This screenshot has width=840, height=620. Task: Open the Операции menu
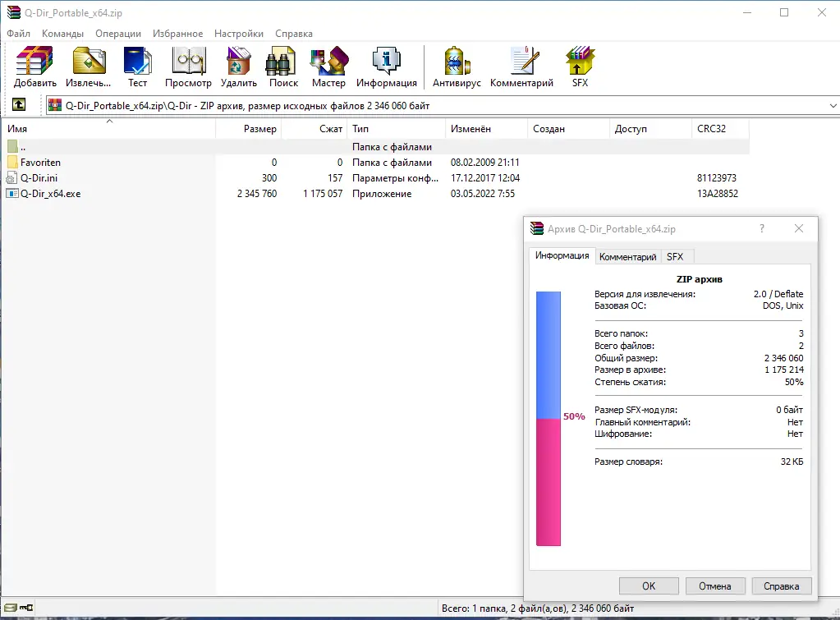click(x=118, y=33)
